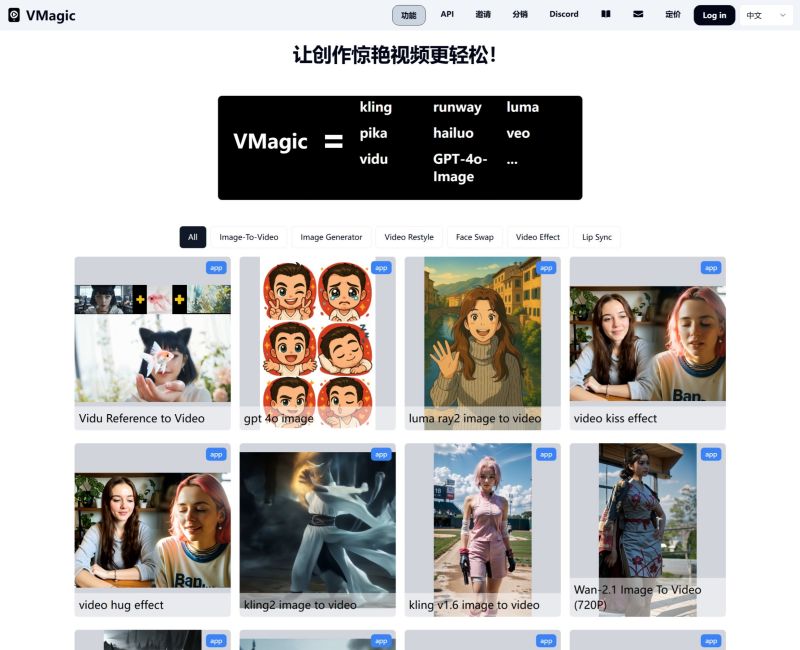Viewport: 800px width, 650px height.
Task: Open the documentation book icon in navbar
Action: (605, 14)
